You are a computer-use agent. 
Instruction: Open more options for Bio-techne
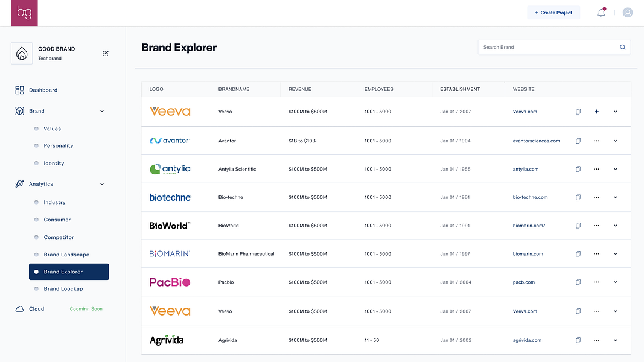596,197
